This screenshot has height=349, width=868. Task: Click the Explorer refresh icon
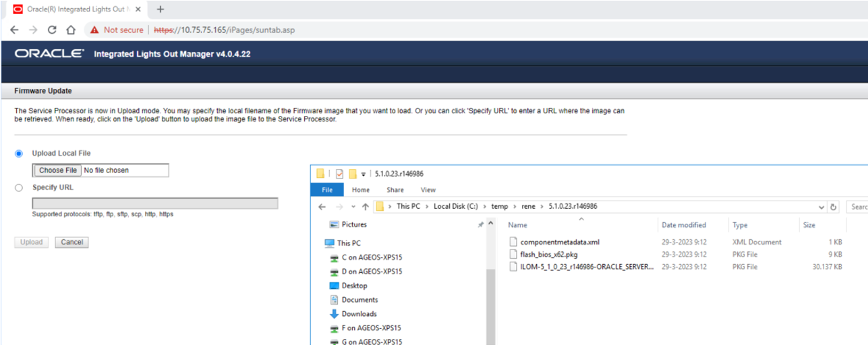pos(834,207)
